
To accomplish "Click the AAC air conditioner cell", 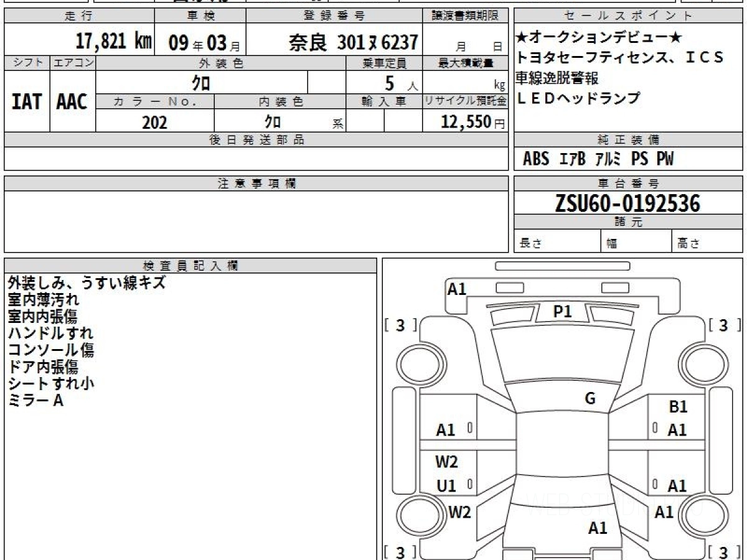I will 72,101.
